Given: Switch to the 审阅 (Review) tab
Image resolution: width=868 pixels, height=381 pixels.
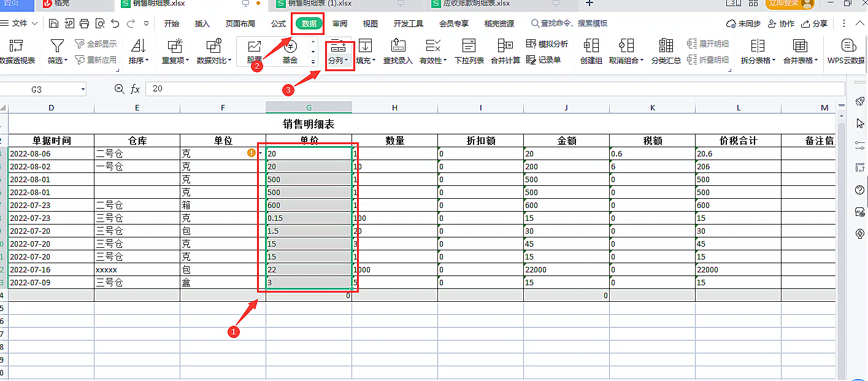Looking at the screenshot, I should click(x=340, y=24).
